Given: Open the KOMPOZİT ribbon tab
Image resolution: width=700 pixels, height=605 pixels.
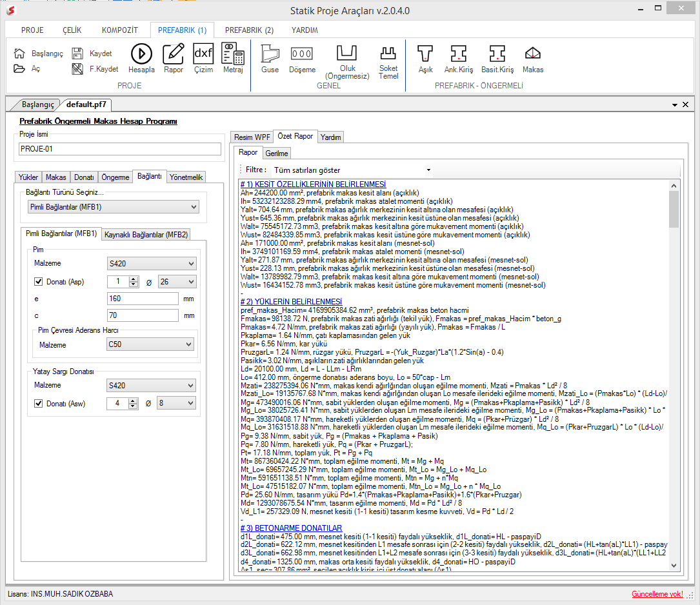Looking at the screenshot, I should [x=119, y=30].
